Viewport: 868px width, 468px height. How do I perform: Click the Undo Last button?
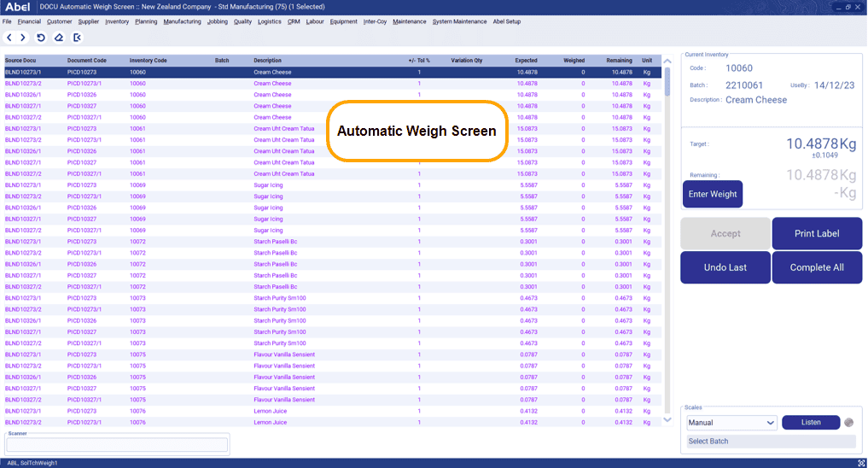tap(725, 267)
